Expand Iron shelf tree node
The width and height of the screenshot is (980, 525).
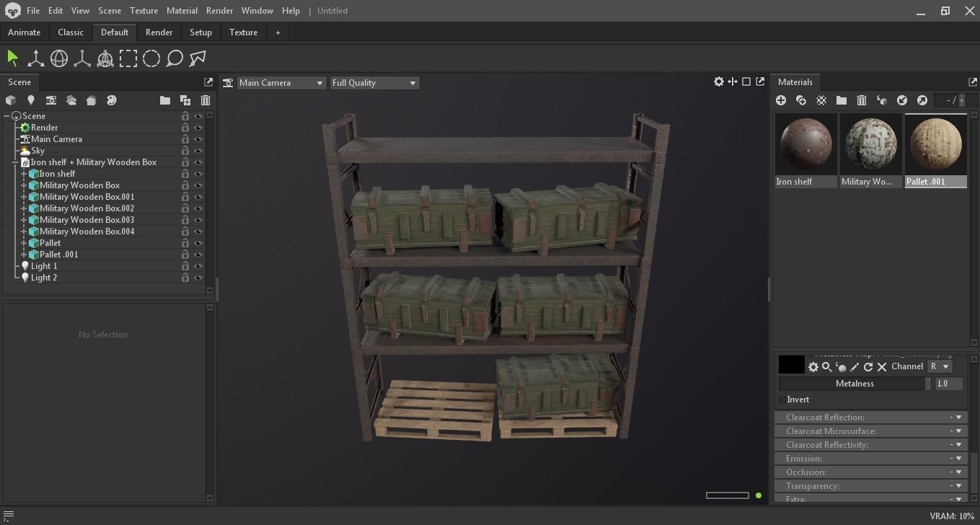[24, 174]
